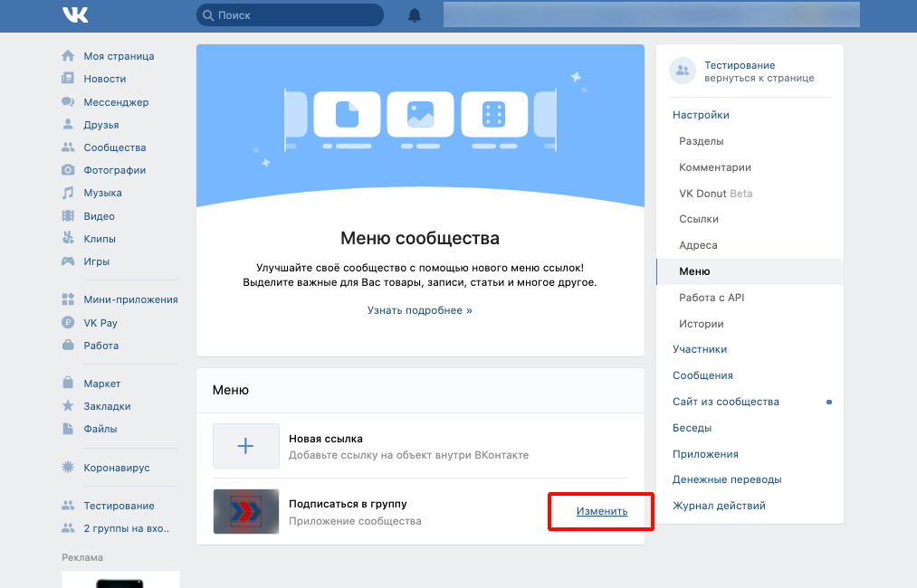Click the Подписаться в группу thumbnail
The height and width of the screenshot is (588, 917).
point(245,512)
